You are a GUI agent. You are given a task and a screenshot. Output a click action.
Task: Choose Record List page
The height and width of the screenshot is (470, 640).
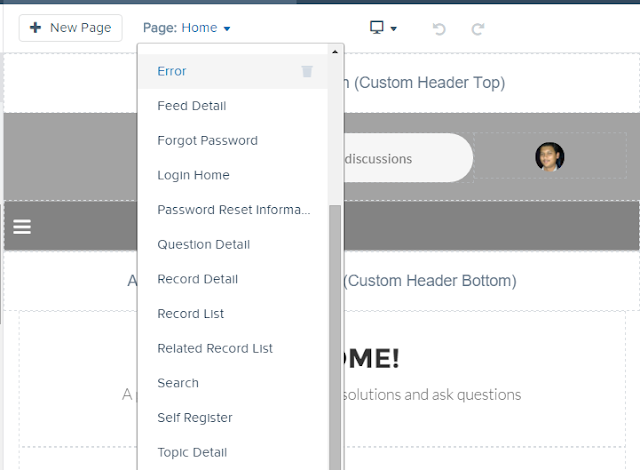tap(190, 314)
